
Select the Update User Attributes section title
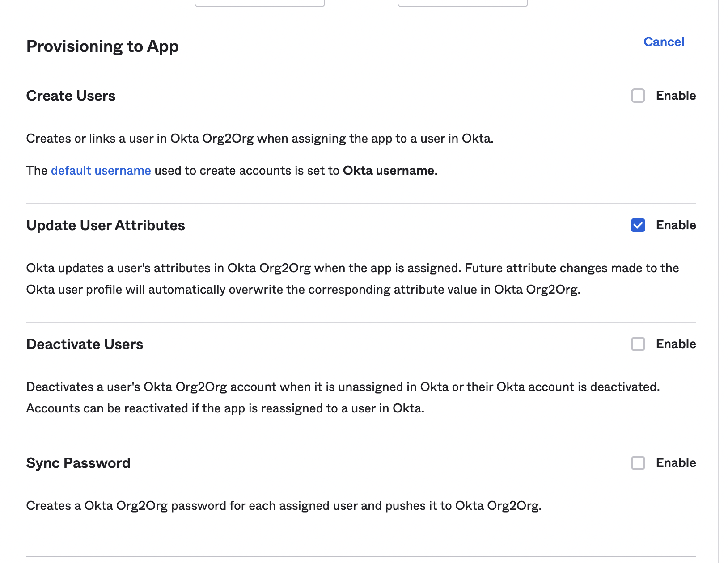click(x=106, y=225)
